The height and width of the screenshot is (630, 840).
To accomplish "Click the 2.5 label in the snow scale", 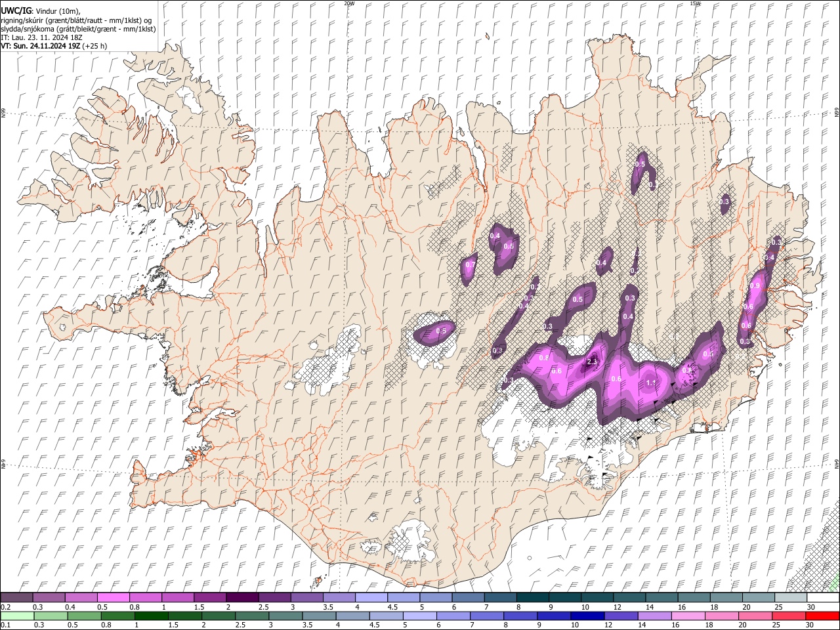I will pyautogui.click(x=263, y=607).
